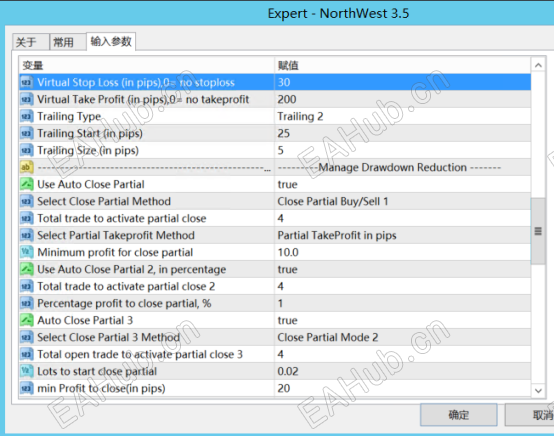Cancel with the 取消 button
Viewport: 554px width, 436px height.
(530, 415)
